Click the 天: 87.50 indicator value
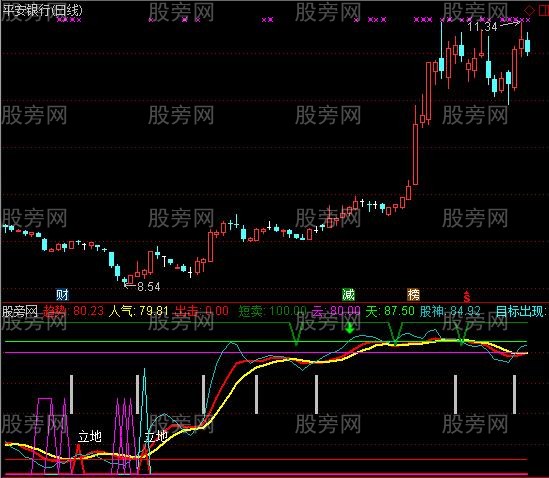This screenshot has width=549, height=478. [x=390, y=311]
